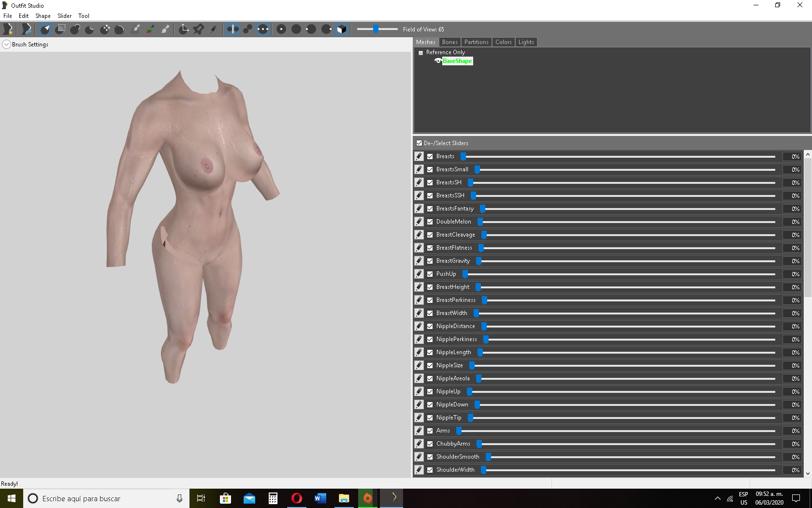The width and height of the screenshot is (812, 508).
Task: Select the spiky Smooth brush tool
Action: 119,29
